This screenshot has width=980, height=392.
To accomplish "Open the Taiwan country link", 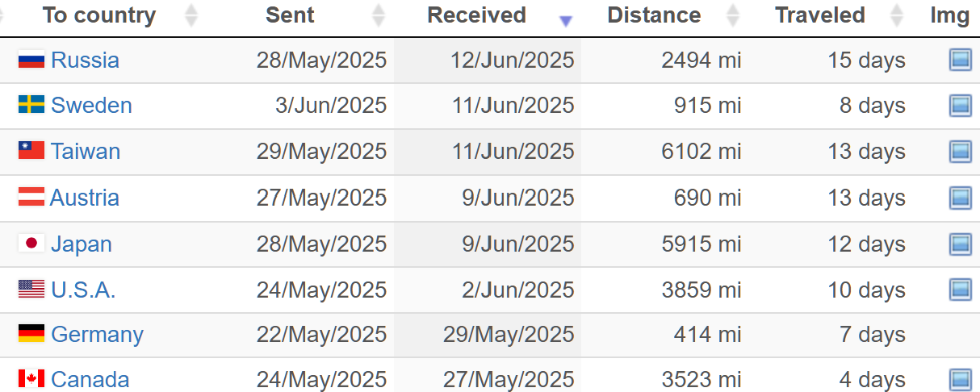I will [x=86, y=152].
